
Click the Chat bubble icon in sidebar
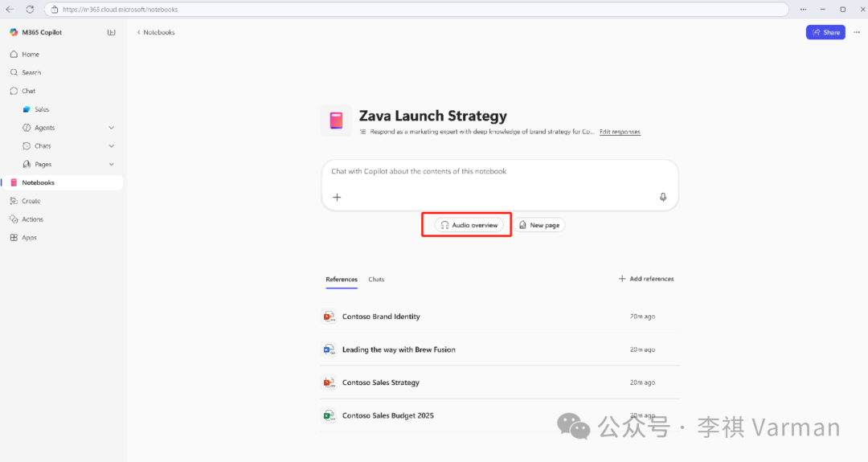[x=14, y=91]
